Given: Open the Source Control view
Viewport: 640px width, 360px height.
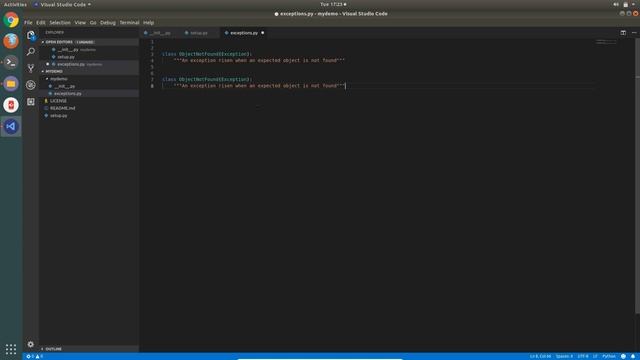Looking at the screenshot, I should pyautogui.click(x=31, y=68).
